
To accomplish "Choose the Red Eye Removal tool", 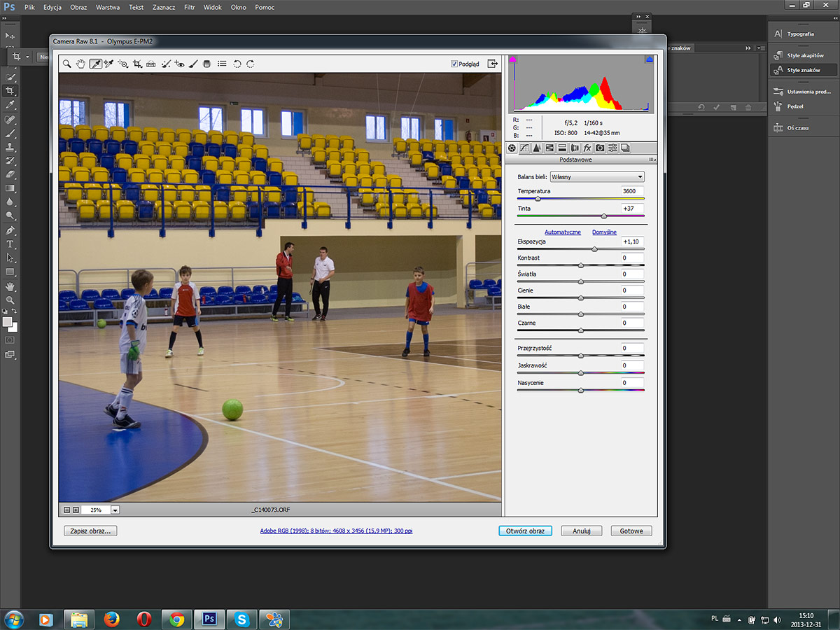I will pos(179,64).
